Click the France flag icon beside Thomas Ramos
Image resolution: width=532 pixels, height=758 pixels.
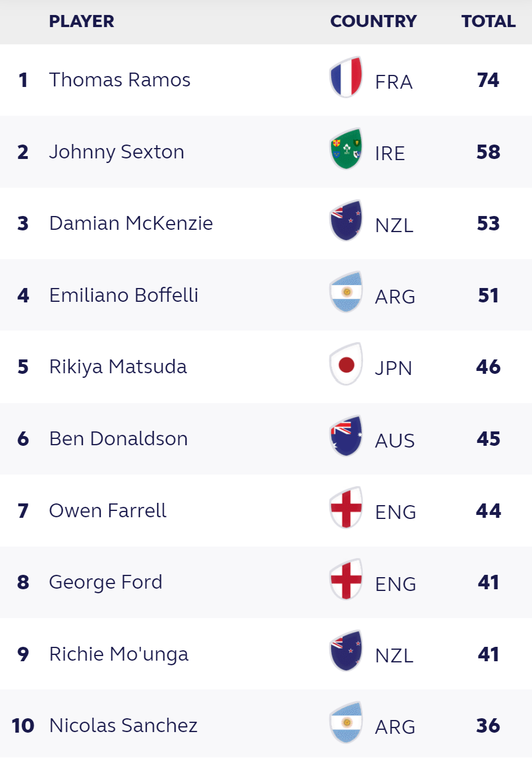click(346, 77)
